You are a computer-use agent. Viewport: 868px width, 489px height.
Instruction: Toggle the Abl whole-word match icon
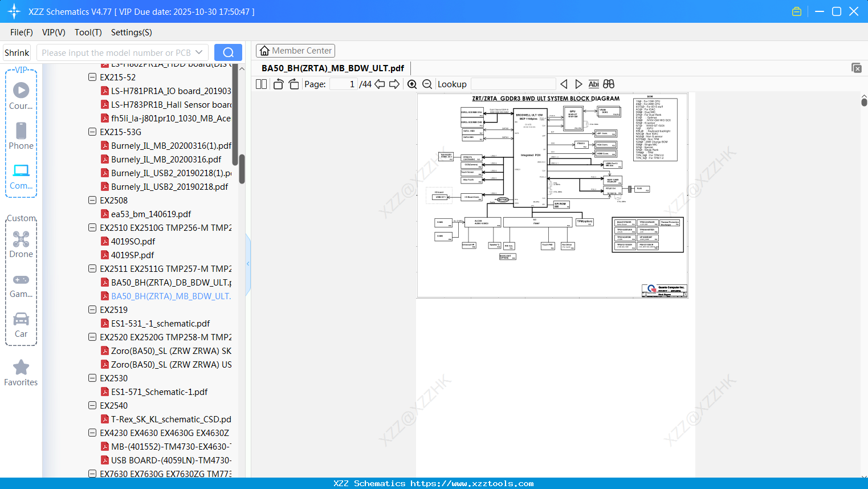point(593,84)
